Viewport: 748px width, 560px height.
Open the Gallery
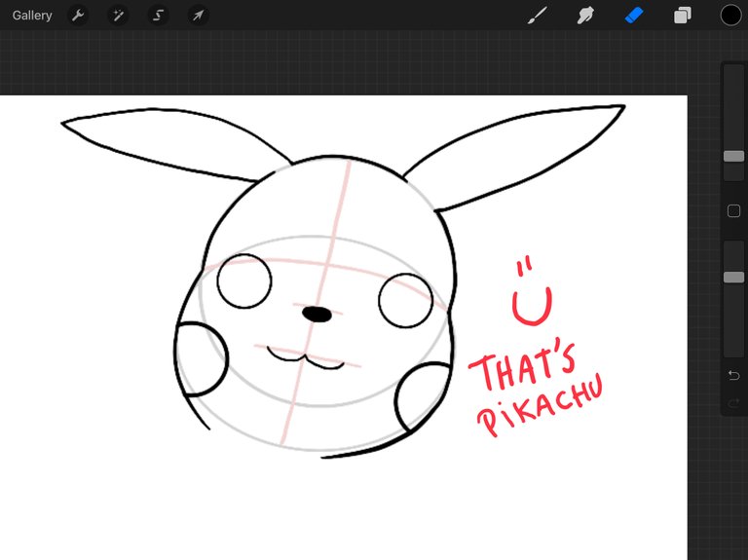pyautogui.click(x=32, y=16)
